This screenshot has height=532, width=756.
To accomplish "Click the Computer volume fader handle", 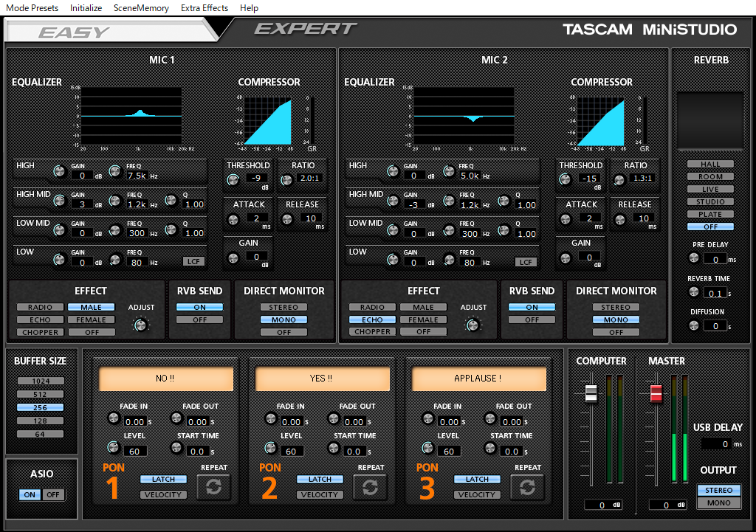I will coord(591,393).
